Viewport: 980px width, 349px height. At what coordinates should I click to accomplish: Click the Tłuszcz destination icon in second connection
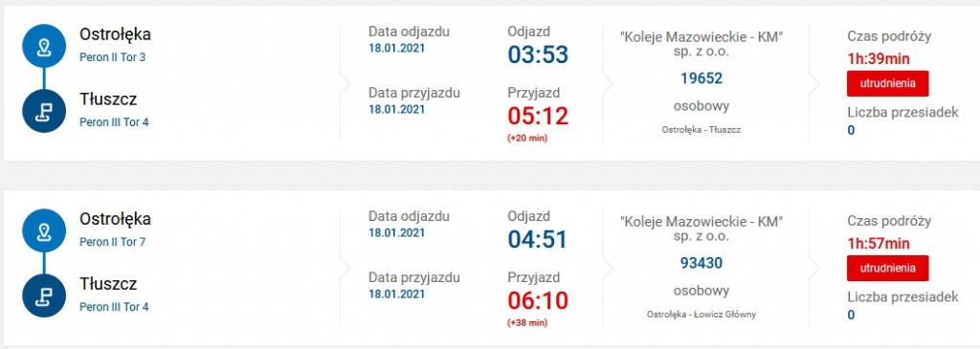44,295
